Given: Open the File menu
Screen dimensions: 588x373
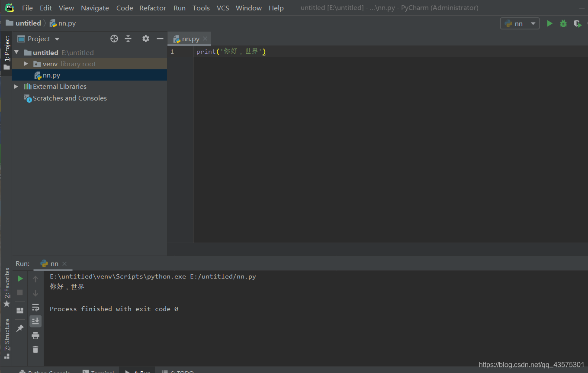Looking at the screenshot, I should click(27, 8).
